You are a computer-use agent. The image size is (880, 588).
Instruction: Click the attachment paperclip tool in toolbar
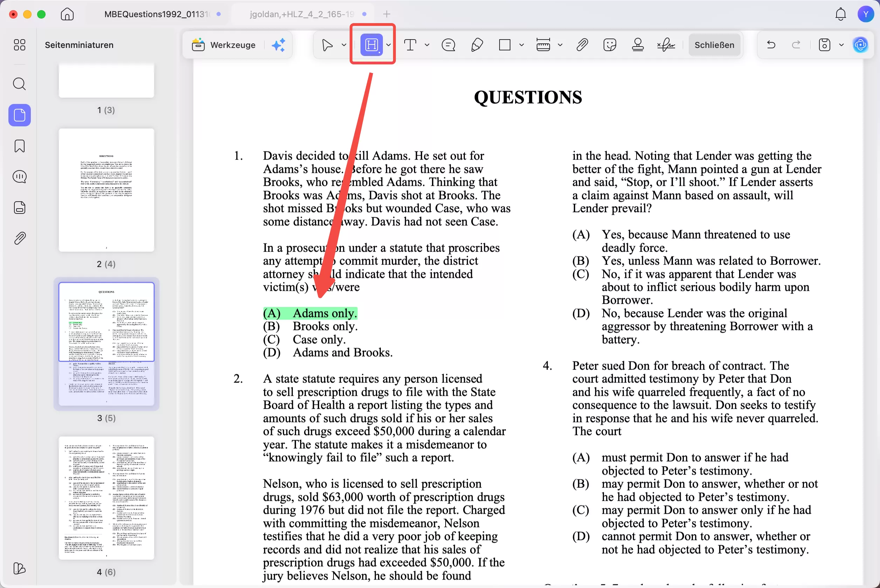pyautogui.click(x=582, y=45)
